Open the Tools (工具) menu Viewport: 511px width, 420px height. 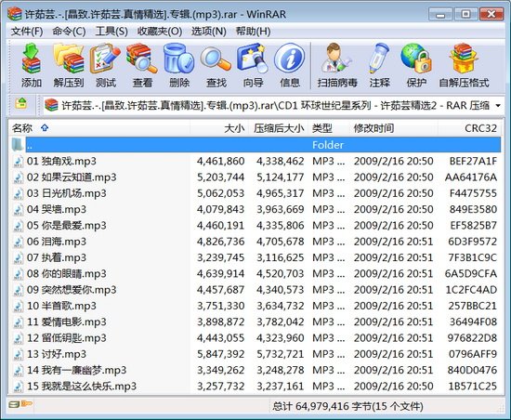click(x=111, y=32)
